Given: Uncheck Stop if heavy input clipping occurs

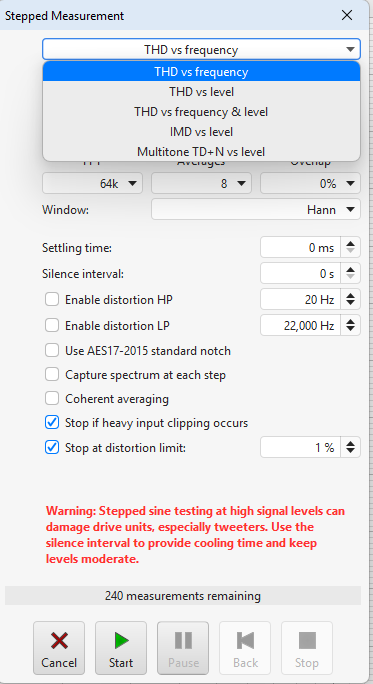Looking at the screenshot, I should (52, 423).
